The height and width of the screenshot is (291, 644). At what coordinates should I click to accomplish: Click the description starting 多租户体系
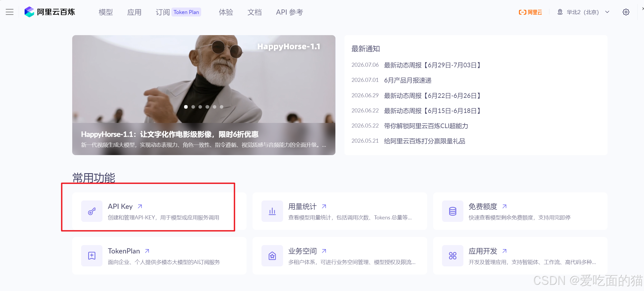352,262
